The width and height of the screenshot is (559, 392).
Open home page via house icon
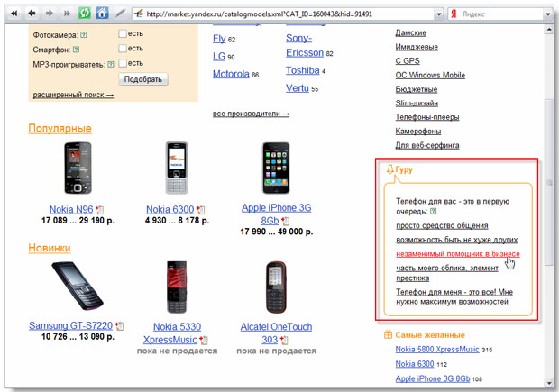coord(102,14)
